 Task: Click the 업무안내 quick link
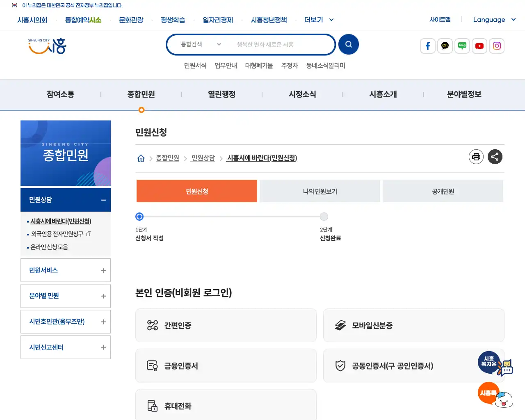point(226,66)
